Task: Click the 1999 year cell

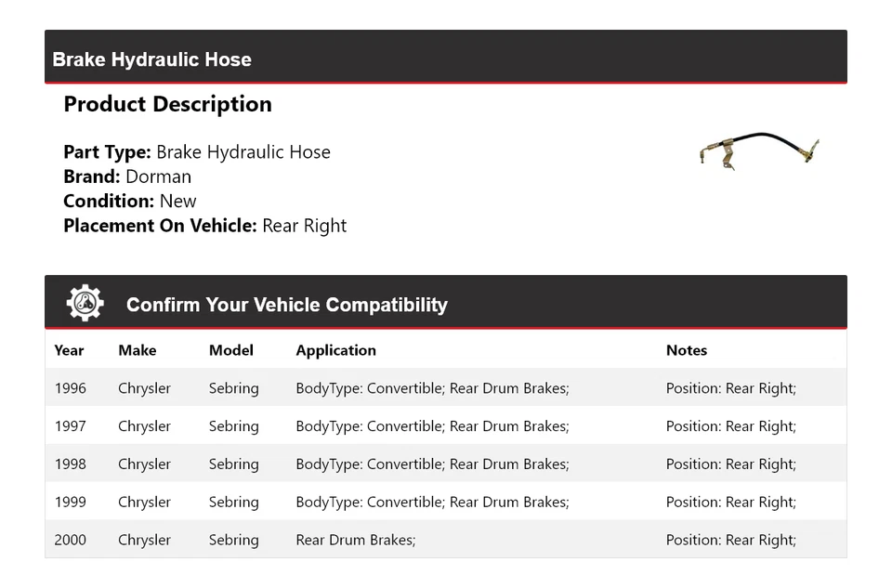Action: pos(70,503)
